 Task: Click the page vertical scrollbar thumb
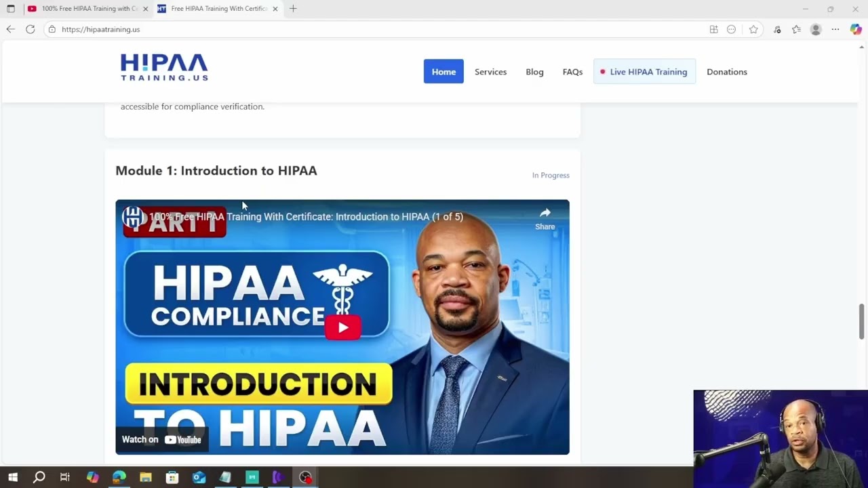(x=862, y=322)
